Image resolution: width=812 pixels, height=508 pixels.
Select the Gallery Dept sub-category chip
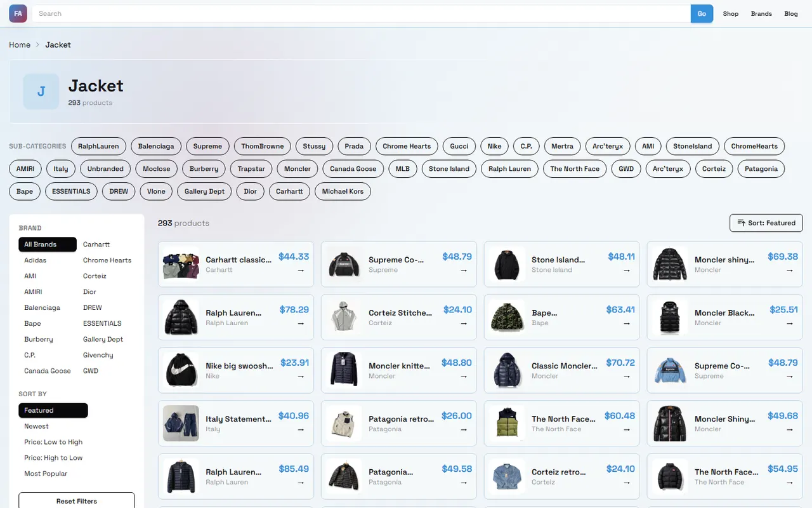pyautogui.click(x=204, y=191)
